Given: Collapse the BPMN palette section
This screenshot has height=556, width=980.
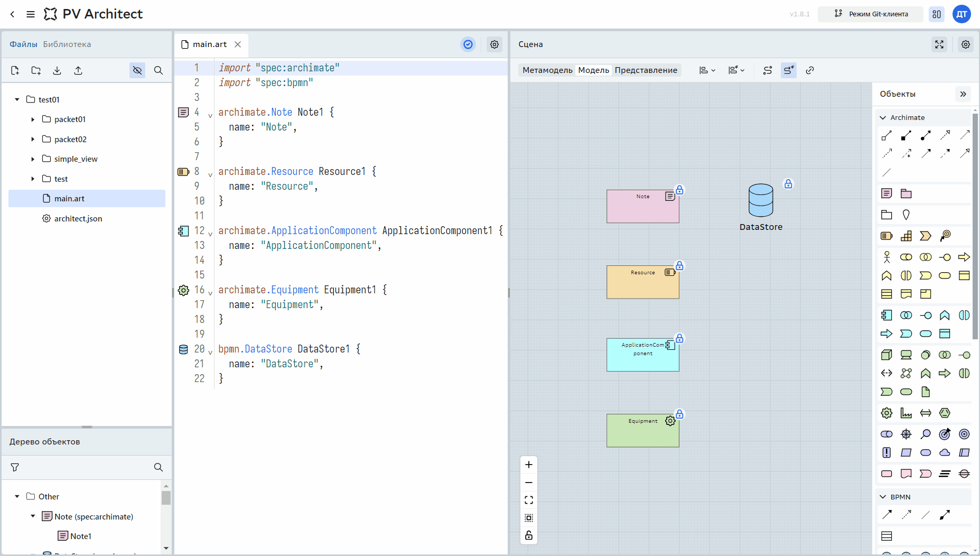Looking at the screenshot, I should 883,497.
